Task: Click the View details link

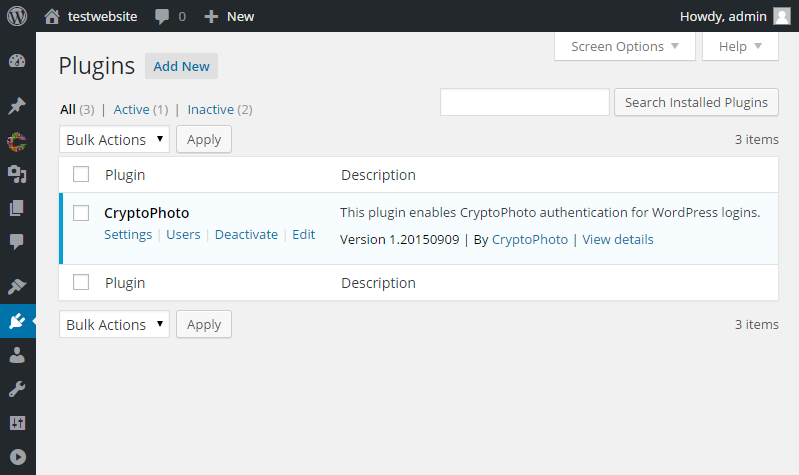Action: click(x=618, y=240)
